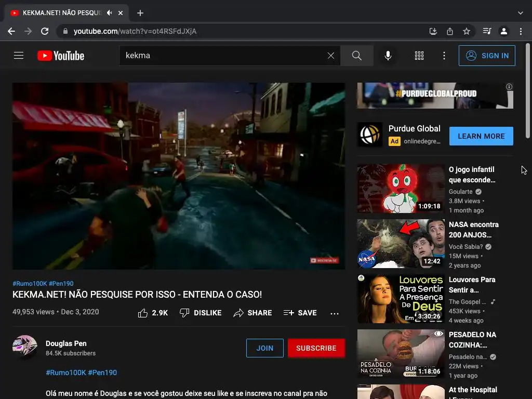Open the browser media control icon
Viewport: 532px width, 399px height.
487,31
